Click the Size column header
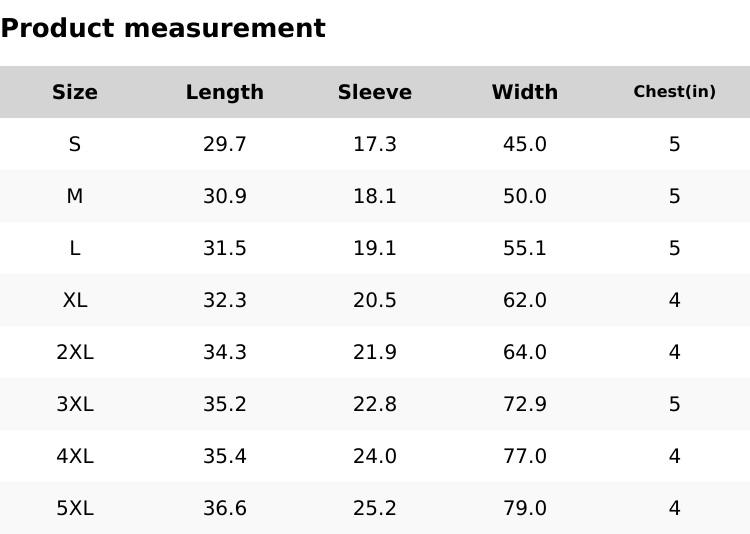Image resolution: width=750 pixels, height=534 pixels. point(75,92)
